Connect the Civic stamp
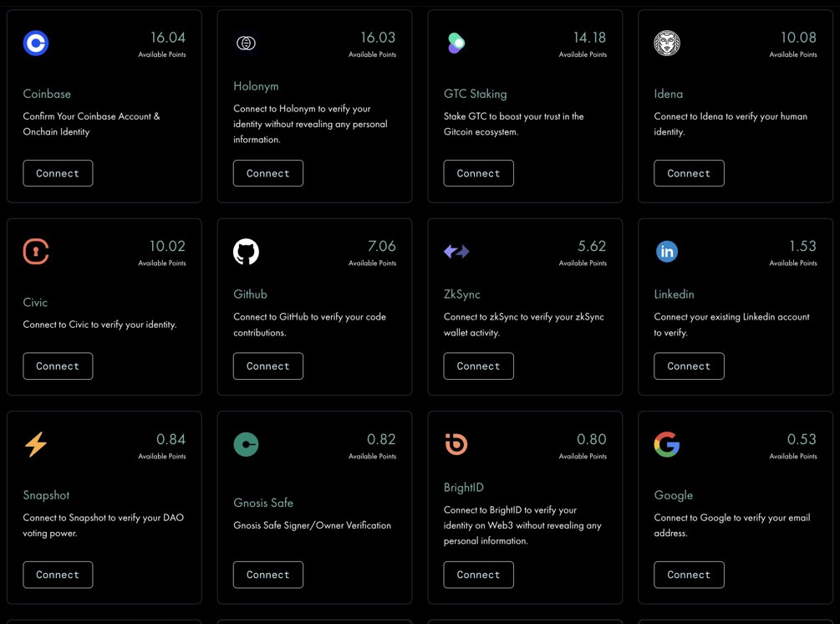840x624 pixels. (58, 366)
